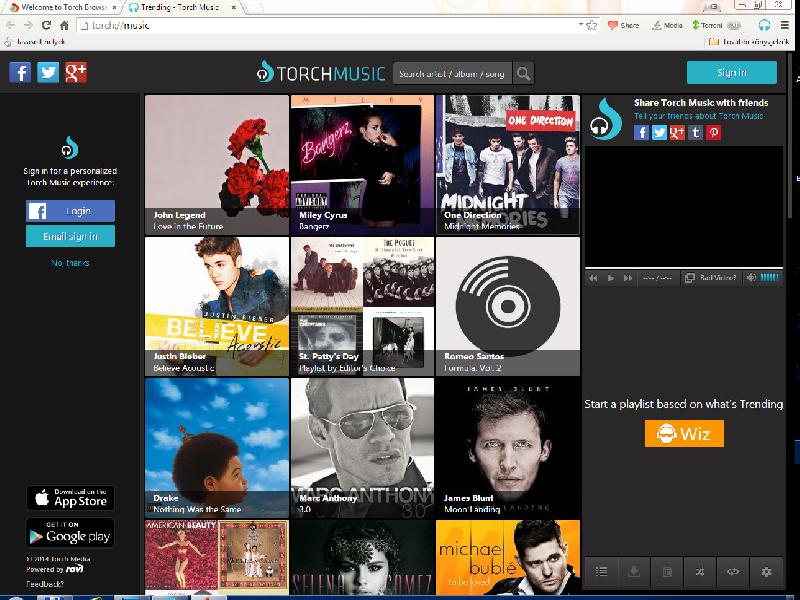The width and height of the screenshot is (800, 600).
Task: Open One Direction Midnight Memories album
Action: click(x=508, y=165)
